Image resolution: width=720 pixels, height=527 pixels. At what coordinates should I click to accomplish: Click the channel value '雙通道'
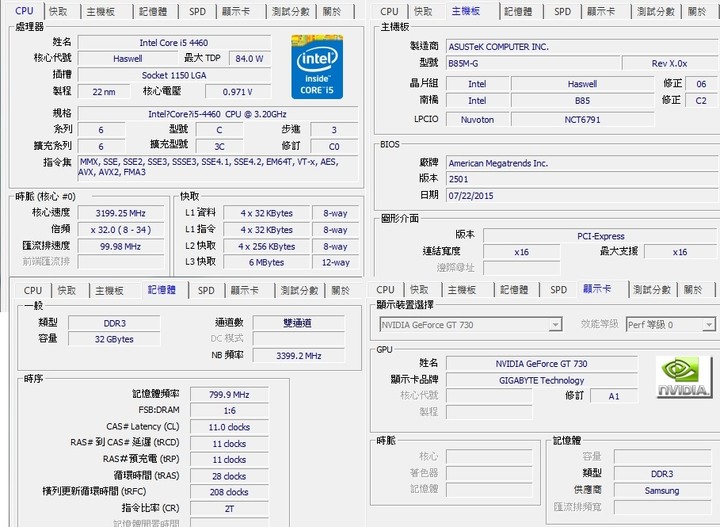coord(298,323)
